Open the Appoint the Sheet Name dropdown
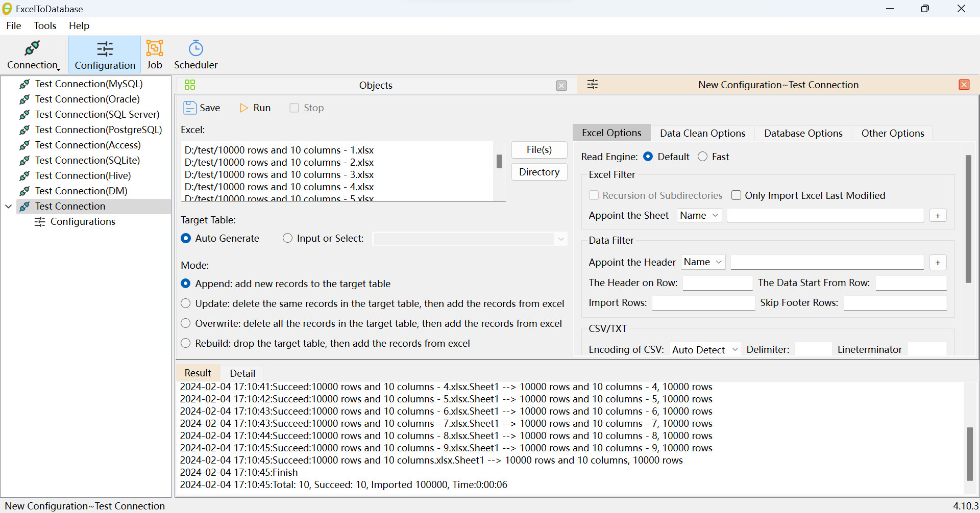Image resolution: width=980 pixels, height=513 pixels. tap(699, 216)
